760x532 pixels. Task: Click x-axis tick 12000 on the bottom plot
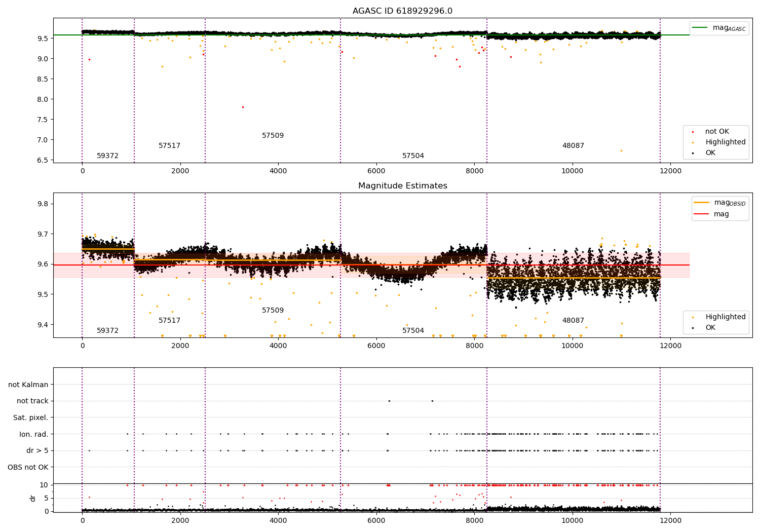[x=670, y=520]
